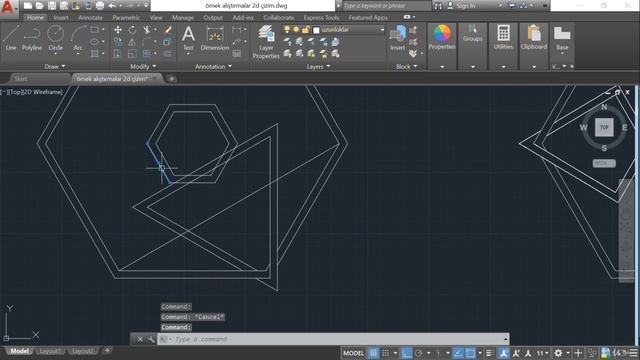The height and width of the screenshot is (360, 640).
Task: Select the Dimension tool
Action: 215,38
